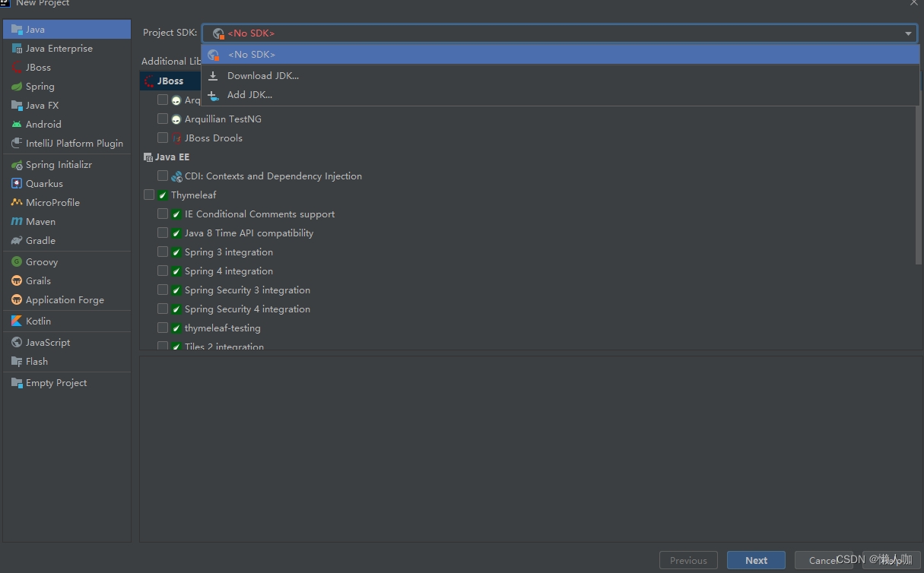924x573 pixels.
Task: Click the Previous button
Action: [688, 561]
